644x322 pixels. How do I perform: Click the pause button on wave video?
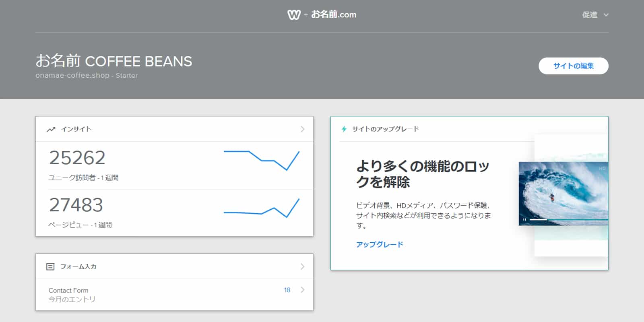click(x=524, y=219)
